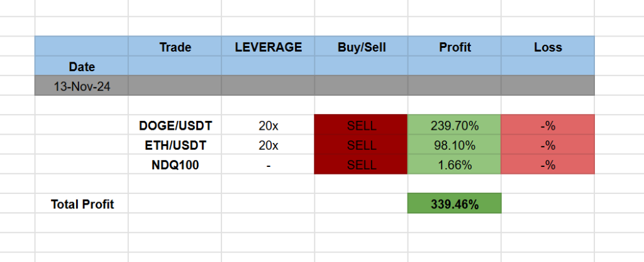
Task: Click the 20x leverage cell for ETH/USDT
Action: coord(268,145)
